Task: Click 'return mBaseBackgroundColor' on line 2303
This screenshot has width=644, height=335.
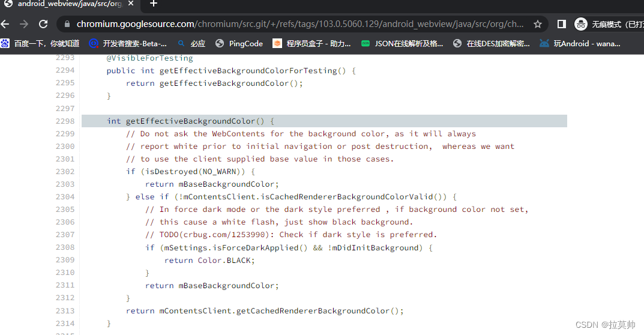Action: click(x=212, y=184)
